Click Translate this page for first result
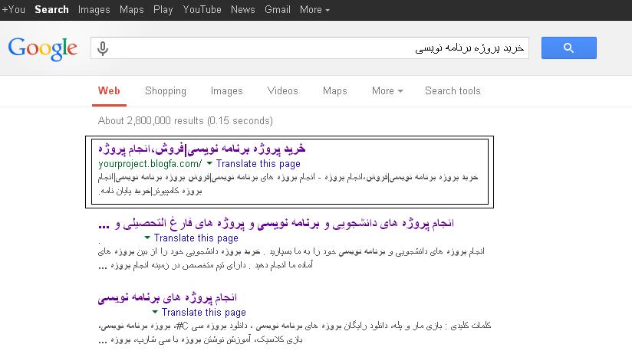 click(258, 164)
